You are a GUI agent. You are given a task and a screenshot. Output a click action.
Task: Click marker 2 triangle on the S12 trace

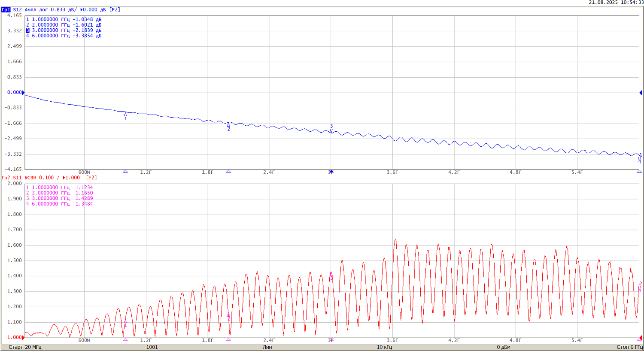[x=228, y=125]
